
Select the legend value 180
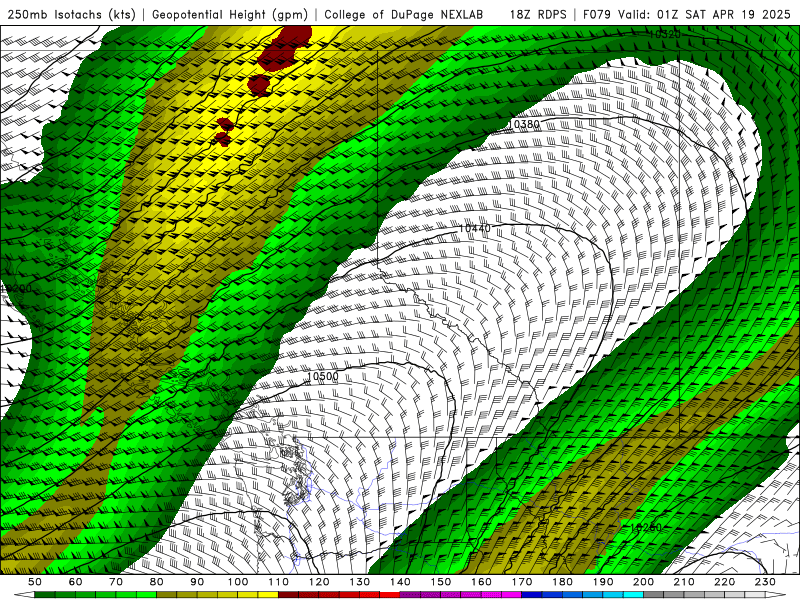click(562, 582)
